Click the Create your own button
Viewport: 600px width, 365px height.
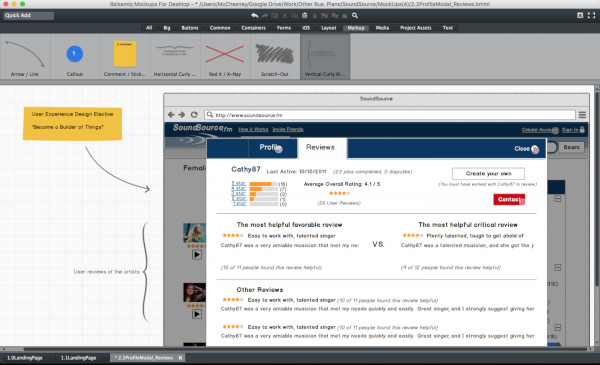pyautogui.click(x=488, y=173)
